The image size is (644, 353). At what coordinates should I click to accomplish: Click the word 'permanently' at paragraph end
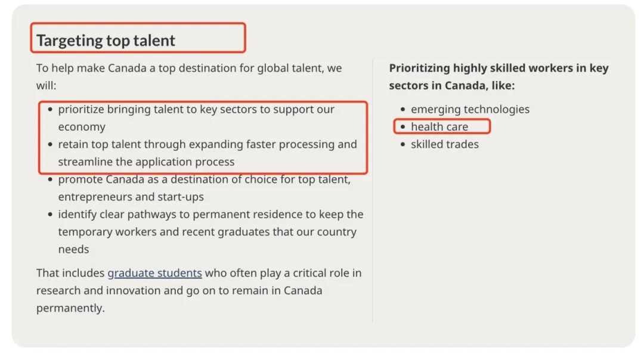tap(70, 308)
